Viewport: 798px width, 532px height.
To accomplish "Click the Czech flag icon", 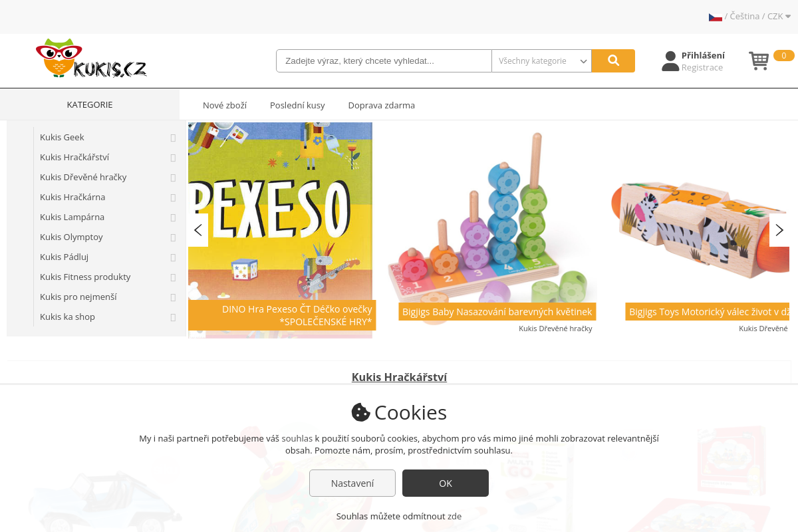I will pyautogui.click(x=716, y=17).
